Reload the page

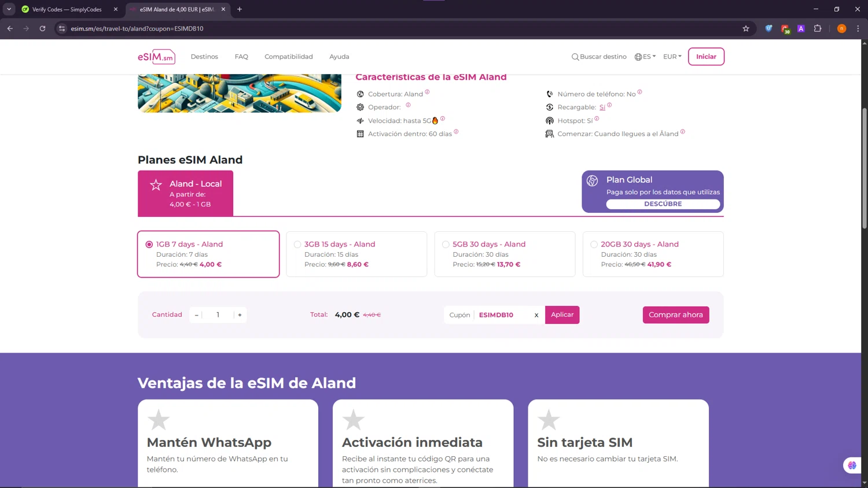click(x=42, y=28)
